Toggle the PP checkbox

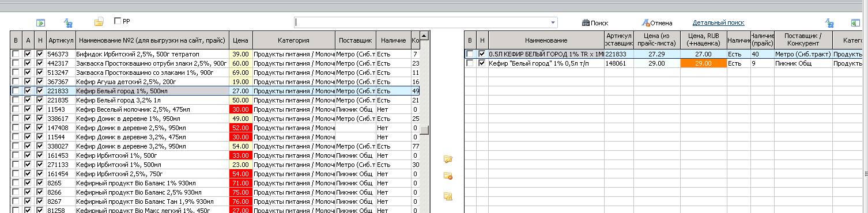point(118,21)
